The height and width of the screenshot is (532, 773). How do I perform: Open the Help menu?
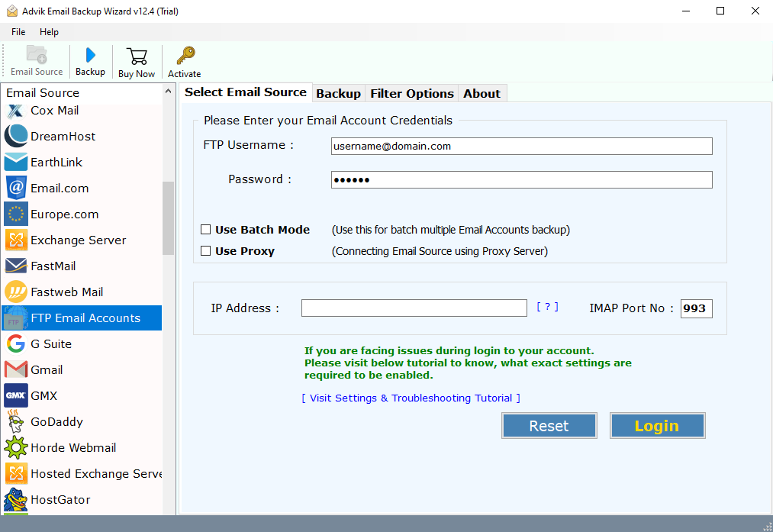49,31
